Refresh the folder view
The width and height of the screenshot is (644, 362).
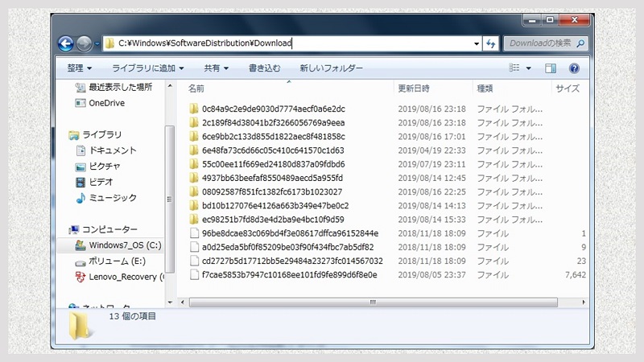[x=491, y=43]
